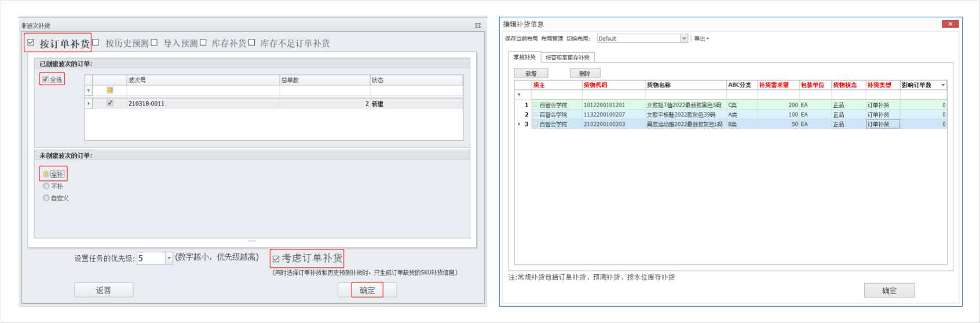Select the 不补 radio option
Image resolution: width=980 pixels, height=323 pixels.
(46, 186)
